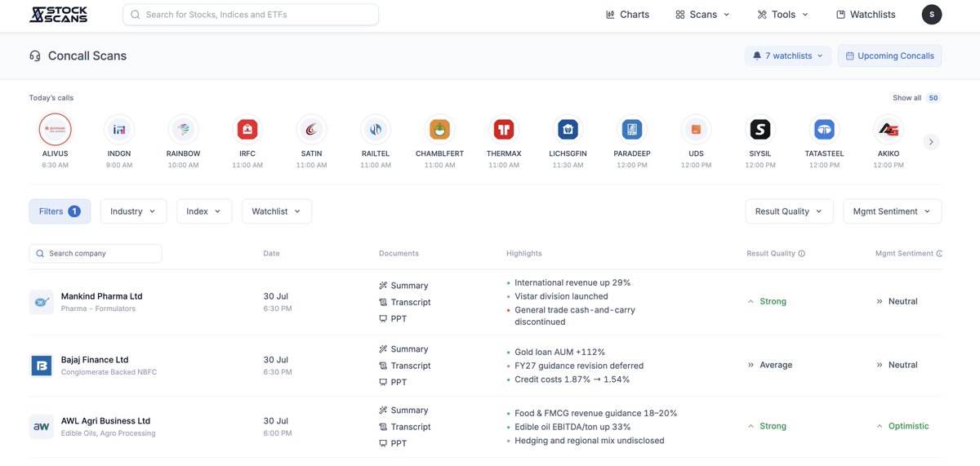This screenshot has height=466, width=980.
Task: Open the Result Quality filter dropdown
Action: coord(789,211)
